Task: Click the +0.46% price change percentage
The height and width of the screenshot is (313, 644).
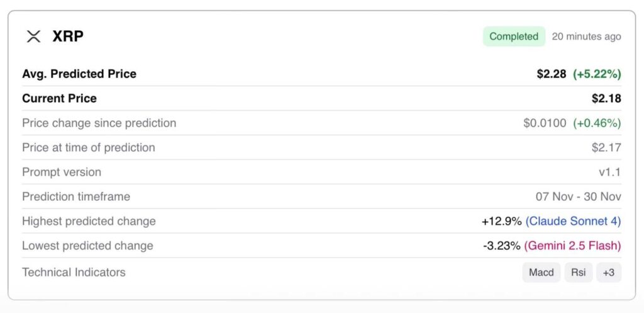Action: [597, 123]
